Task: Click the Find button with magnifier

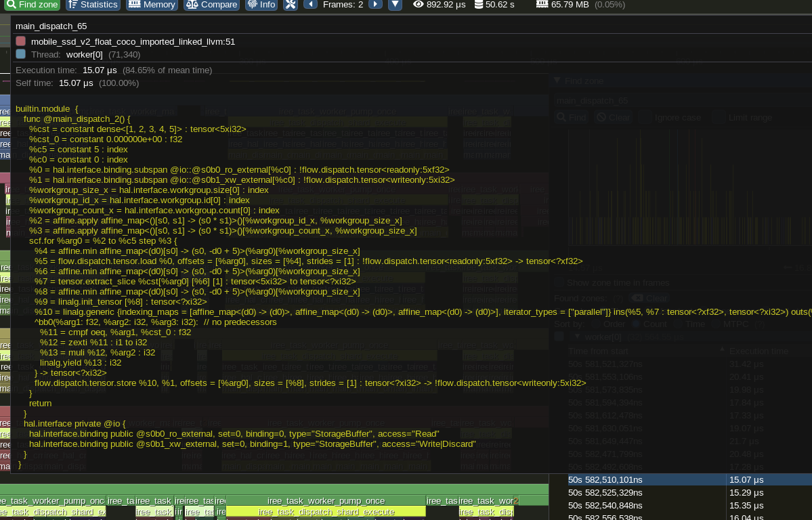Action: (x=572, y=118)
